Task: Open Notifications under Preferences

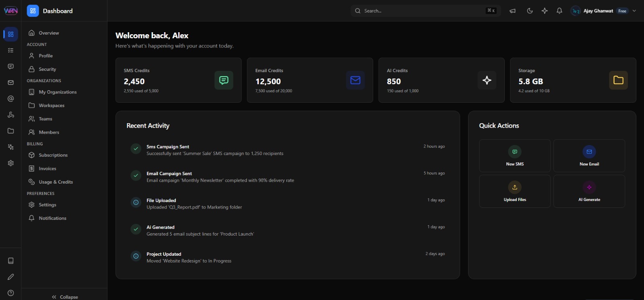Action: tap(64, 218)
